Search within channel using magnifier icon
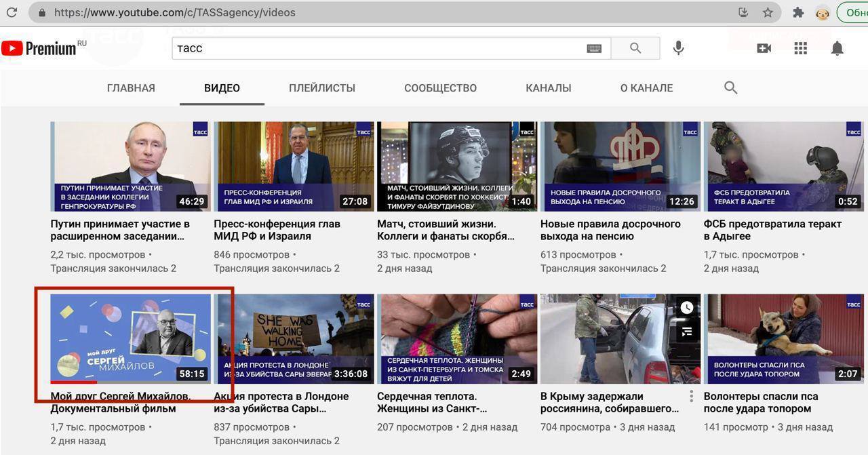This screenshot has height=455, width=868. pyautogui.click(x=730, y=87)
